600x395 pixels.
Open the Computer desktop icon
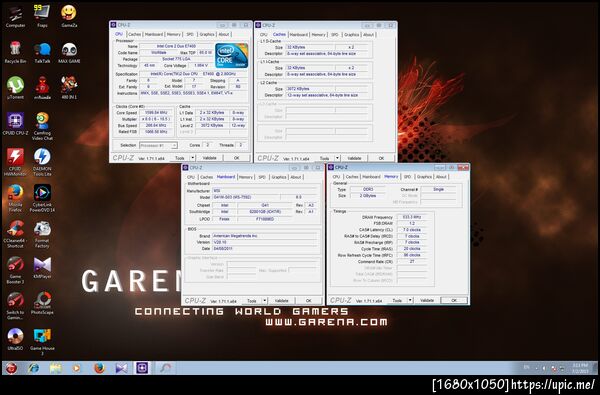15,16
